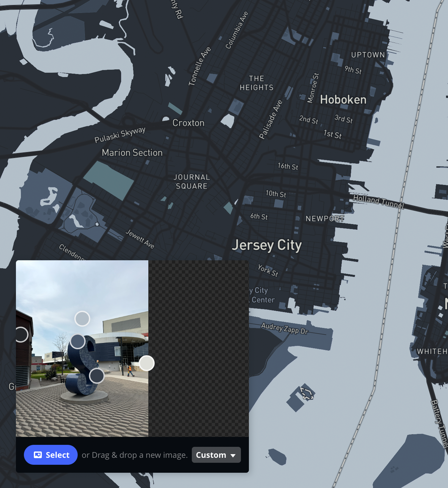Select the light sky color picker circle
Image resolution: width=448 pixels, height=488 pixels.
83,318
